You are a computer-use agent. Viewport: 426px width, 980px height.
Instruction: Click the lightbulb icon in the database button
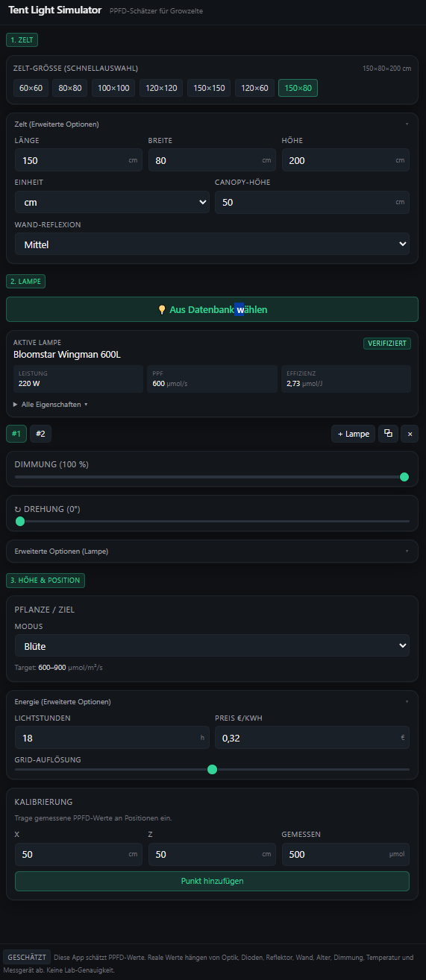pos(162,309)
